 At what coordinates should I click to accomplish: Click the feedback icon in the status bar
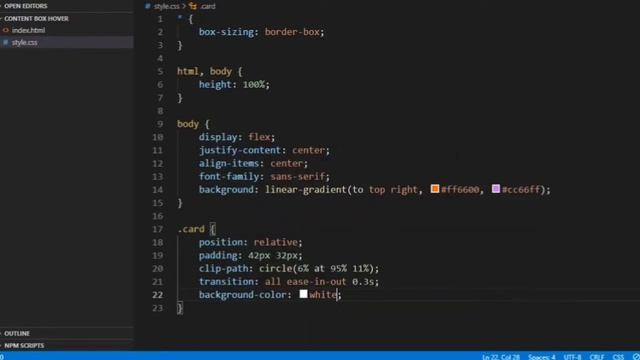tap(636, 357)
